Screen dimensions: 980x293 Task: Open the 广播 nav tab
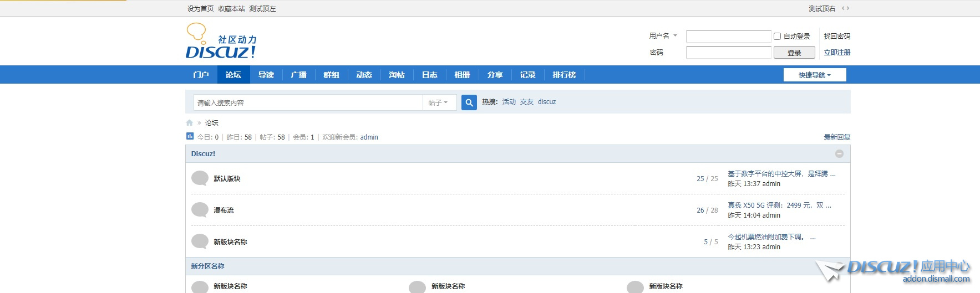tap(299, 75)
